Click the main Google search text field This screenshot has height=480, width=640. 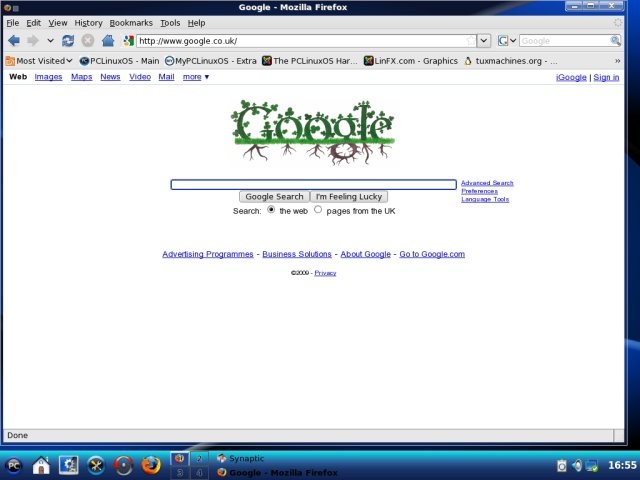313,184
